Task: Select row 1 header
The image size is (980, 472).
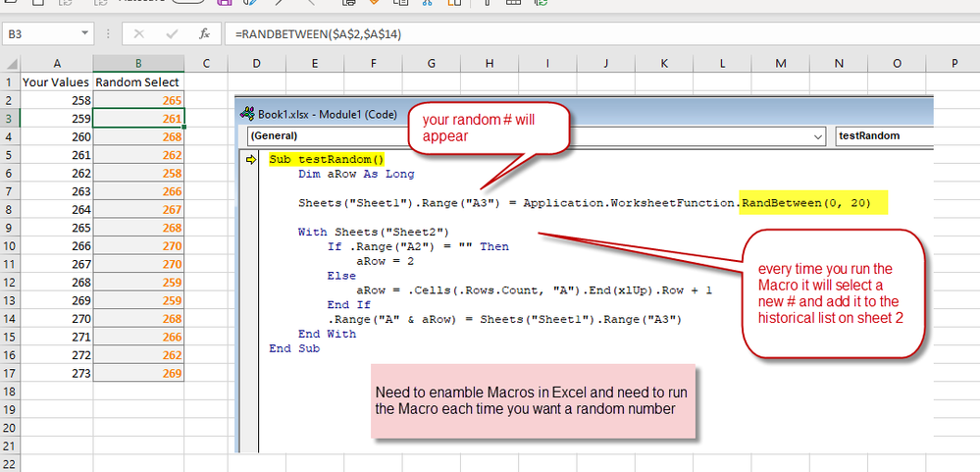Action: tap(10, 81)
